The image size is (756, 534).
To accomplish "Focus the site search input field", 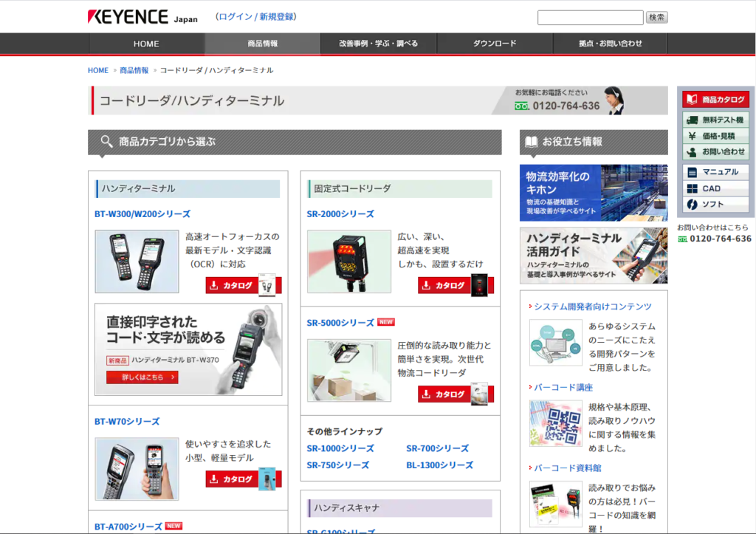I will pos(590,18).
